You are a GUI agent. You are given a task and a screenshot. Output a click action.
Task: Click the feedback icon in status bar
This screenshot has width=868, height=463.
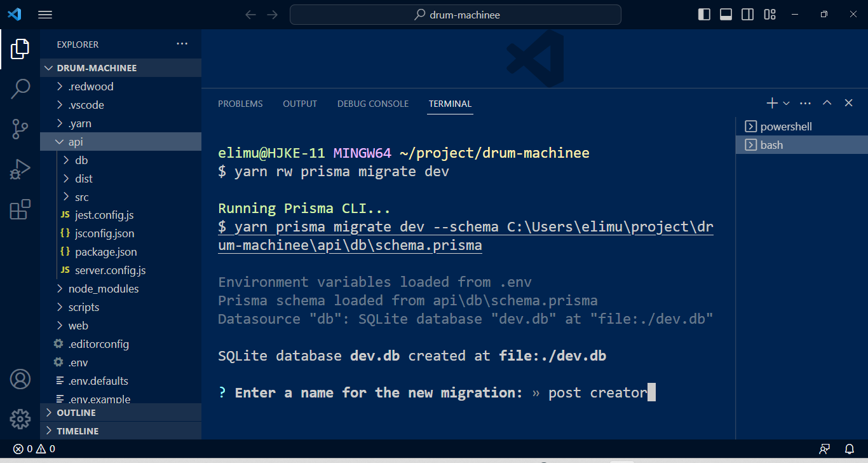pyautogui.click(x=825, y=449)
